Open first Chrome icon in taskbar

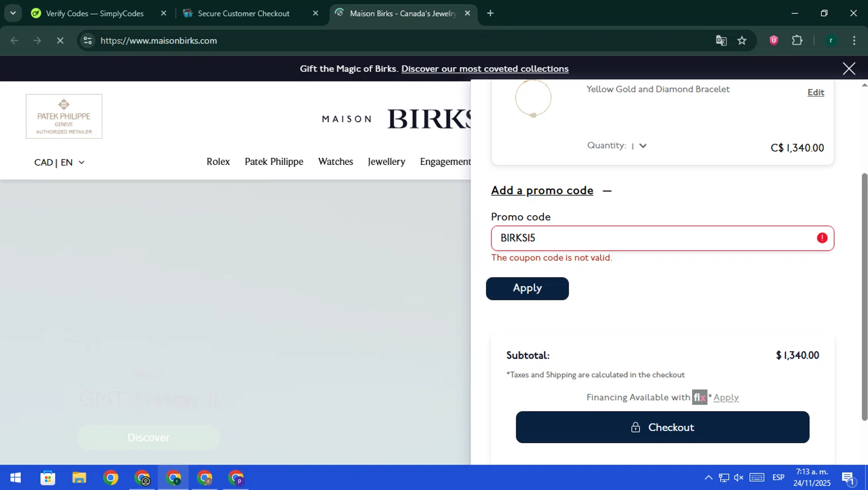[111, 478]
